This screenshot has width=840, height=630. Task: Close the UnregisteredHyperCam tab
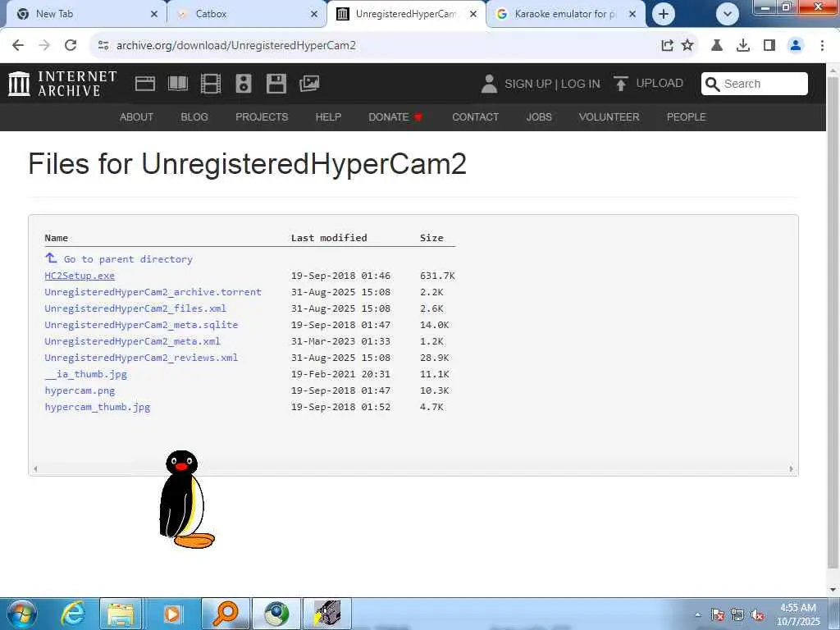(x=473, y=14)
